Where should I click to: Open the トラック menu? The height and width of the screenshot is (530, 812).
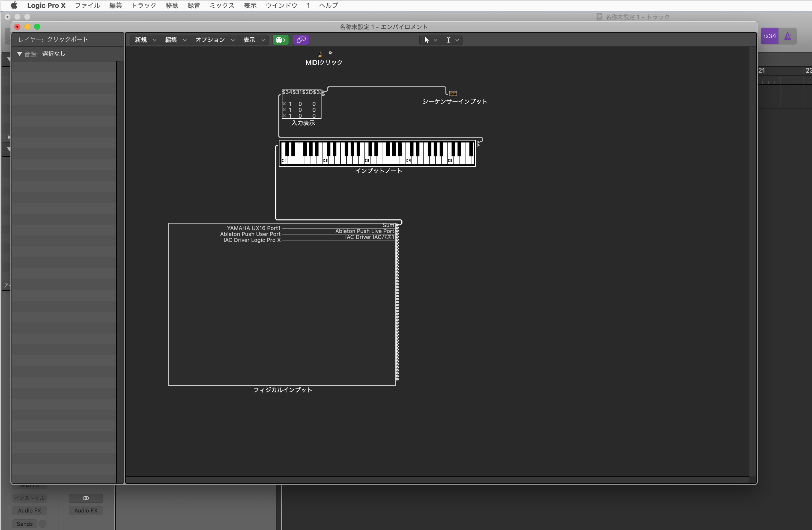point(144,5)
